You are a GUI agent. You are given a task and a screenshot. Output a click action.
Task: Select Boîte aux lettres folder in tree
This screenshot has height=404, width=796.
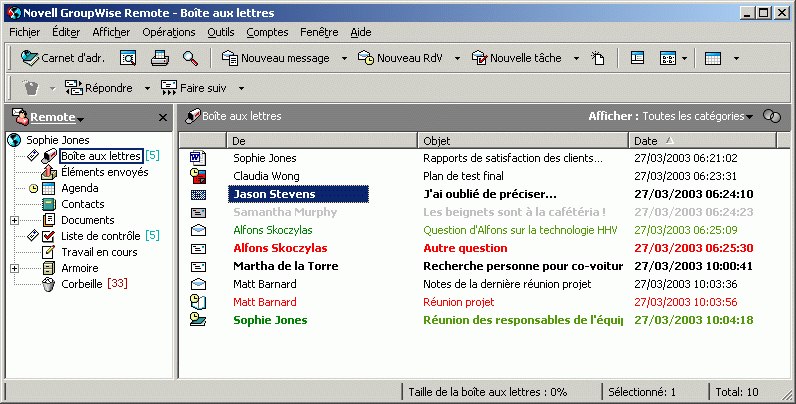[x=101, y=156]
